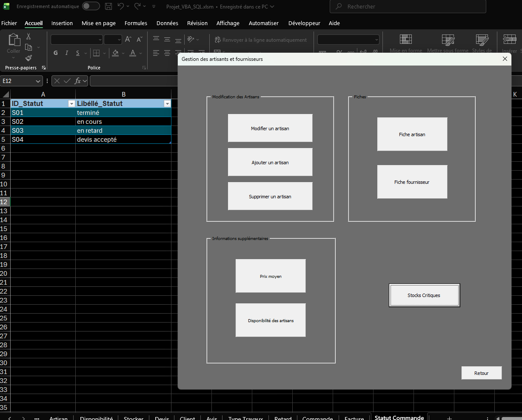Switch to the Formules ribbon tab
522x420 pixels.
(x=136, y=23)
